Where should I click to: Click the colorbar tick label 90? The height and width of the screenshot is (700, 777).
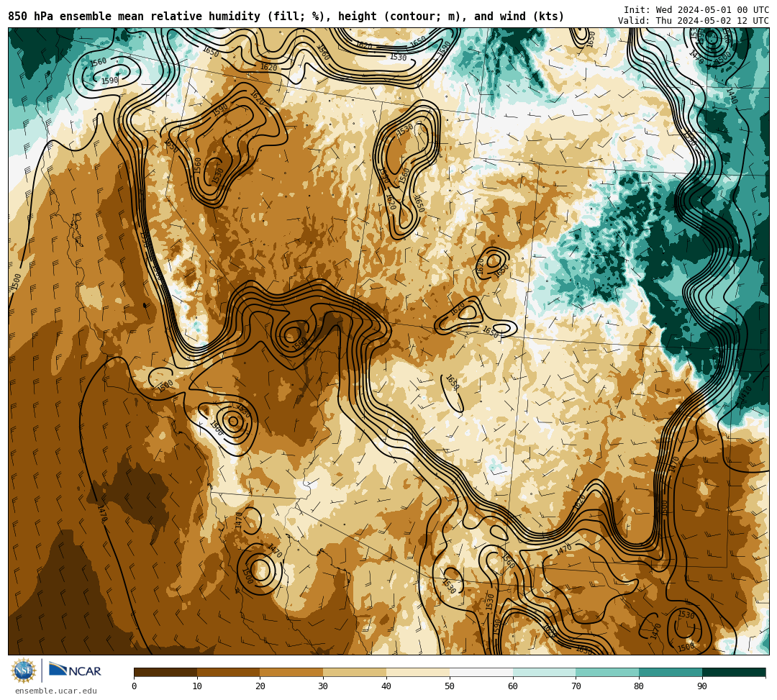pos(702,686)
